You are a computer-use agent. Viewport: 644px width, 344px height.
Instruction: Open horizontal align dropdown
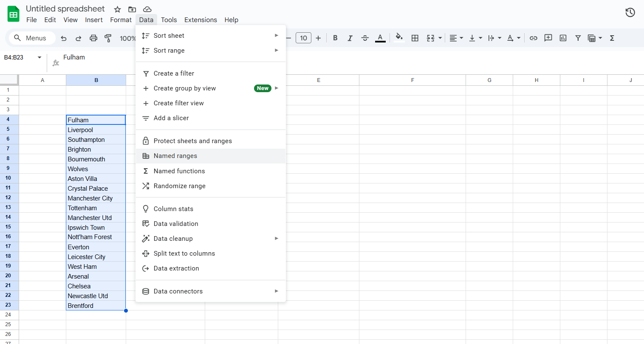pos(456,38)
